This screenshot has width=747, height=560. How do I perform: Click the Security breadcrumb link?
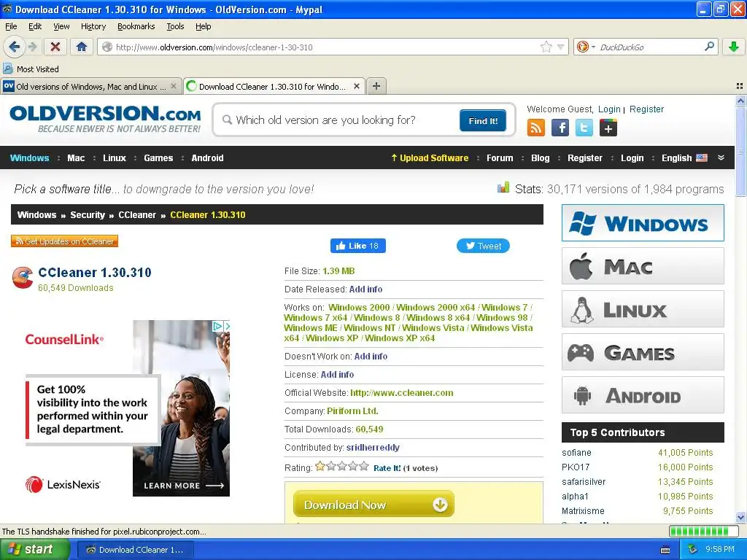88,215
